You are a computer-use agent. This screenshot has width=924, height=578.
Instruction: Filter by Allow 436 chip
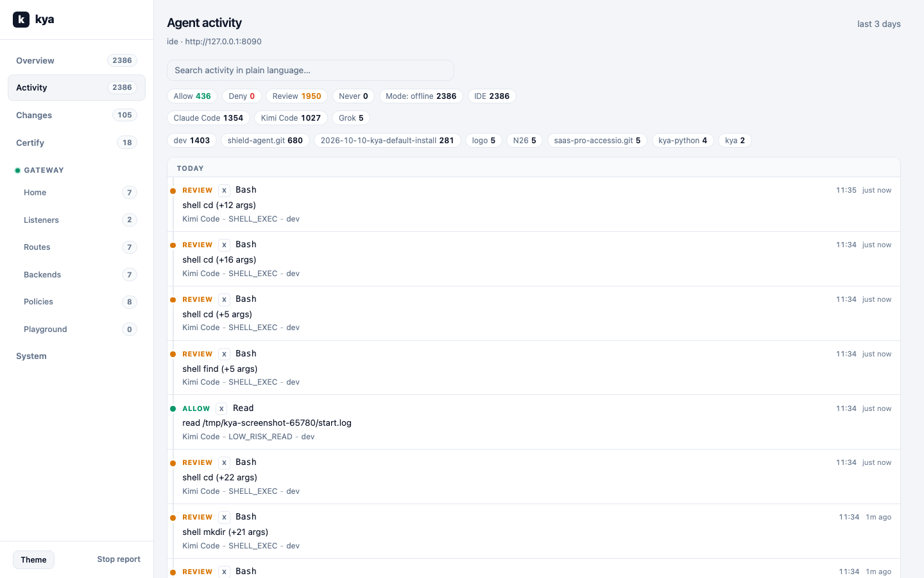coord(192,96)
